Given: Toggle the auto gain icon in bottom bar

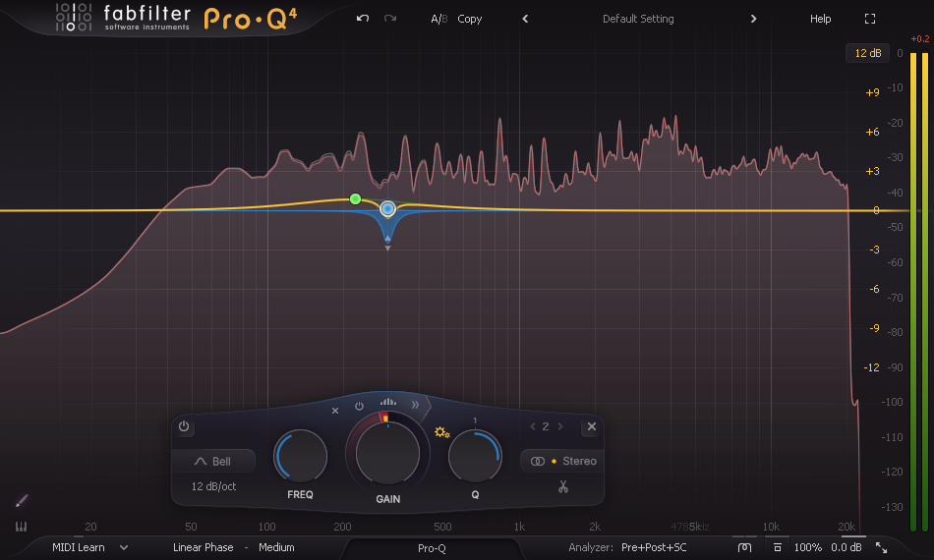Looking at the screenshot, I should point(744,547).
